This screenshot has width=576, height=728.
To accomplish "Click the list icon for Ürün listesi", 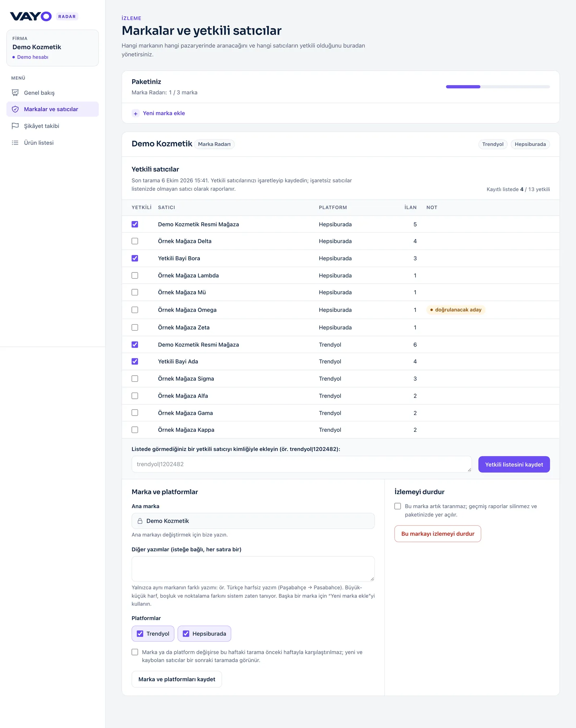I will coord(15,143).
